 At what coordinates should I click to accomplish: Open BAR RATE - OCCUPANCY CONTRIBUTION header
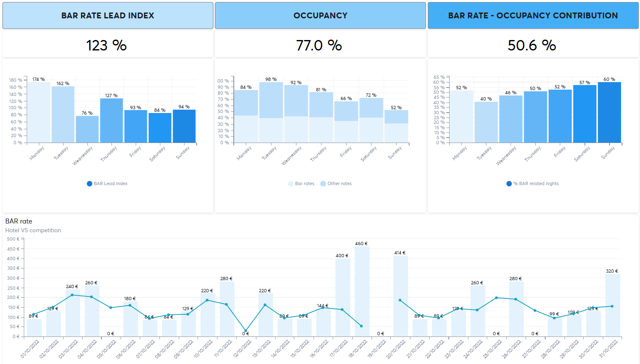click(x=533, y=15)
